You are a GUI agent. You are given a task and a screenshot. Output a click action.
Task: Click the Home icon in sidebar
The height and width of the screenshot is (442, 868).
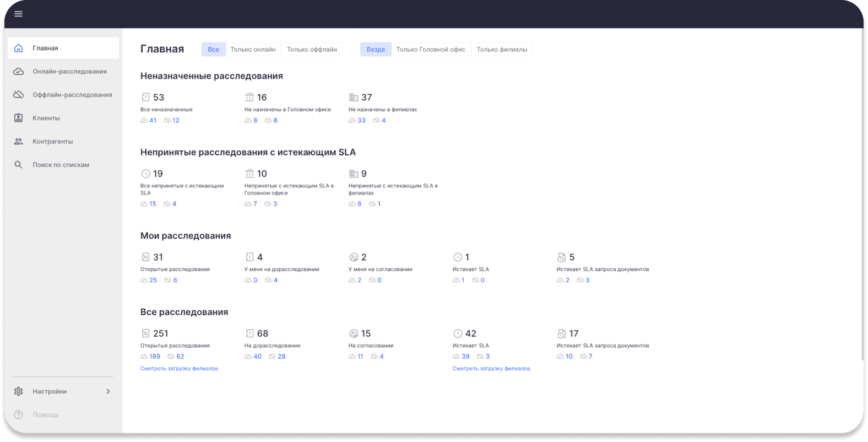coord(19,48)
